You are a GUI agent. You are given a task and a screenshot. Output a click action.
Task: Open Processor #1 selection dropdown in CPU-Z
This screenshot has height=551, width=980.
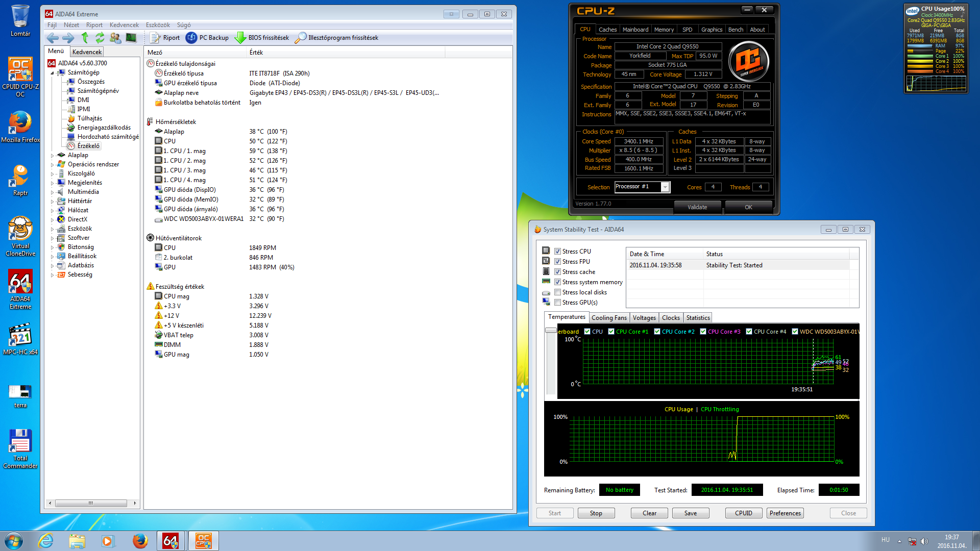click(x=665, y=187)
